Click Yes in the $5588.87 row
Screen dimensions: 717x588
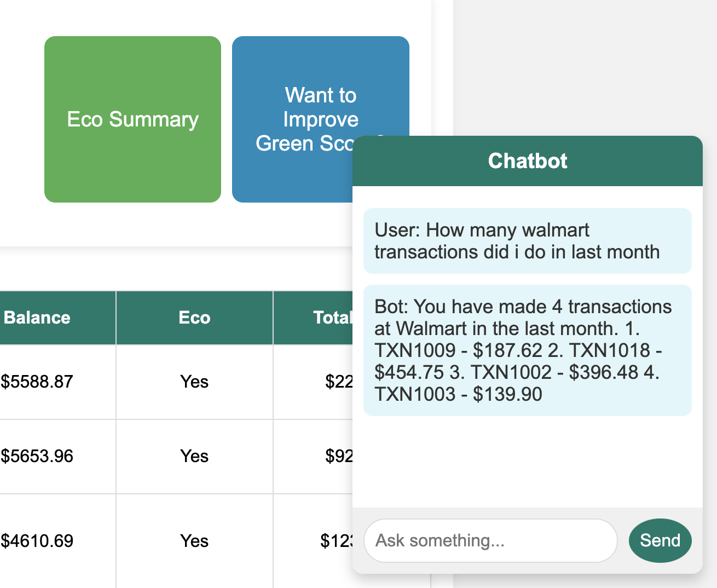click(194, 382)
